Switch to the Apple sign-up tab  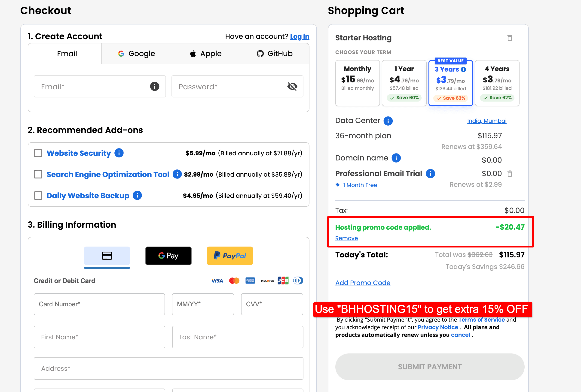tap(205, 54)
